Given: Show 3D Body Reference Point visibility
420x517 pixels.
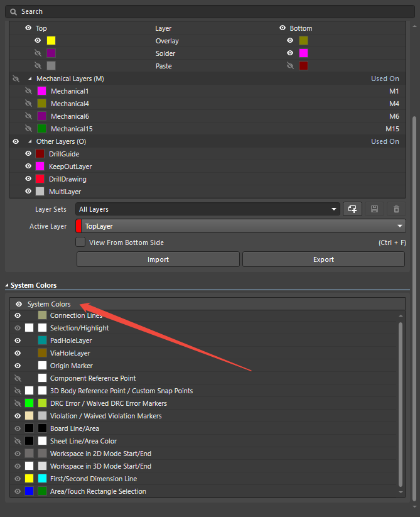Looking at the screenshot, I should [18, 391].
